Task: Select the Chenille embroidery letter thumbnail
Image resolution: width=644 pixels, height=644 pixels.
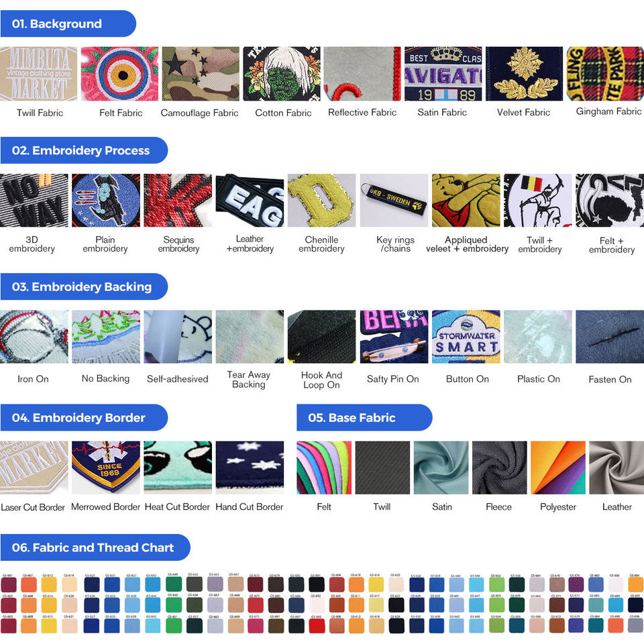Action: click(321, 201)
